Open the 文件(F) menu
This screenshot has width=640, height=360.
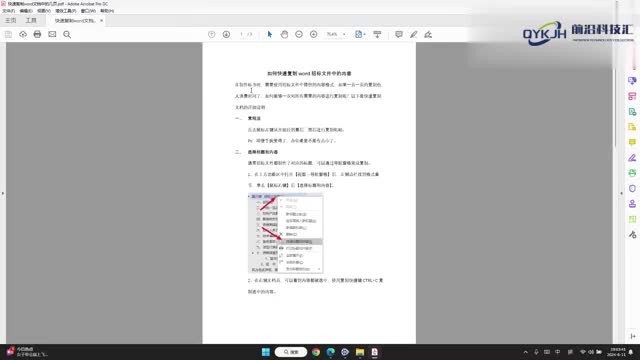point(9,11)
